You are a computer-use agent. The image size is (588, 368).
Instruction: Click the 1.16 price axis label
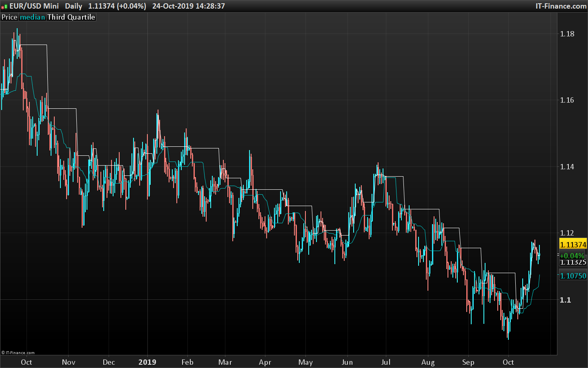coord(567,100)
